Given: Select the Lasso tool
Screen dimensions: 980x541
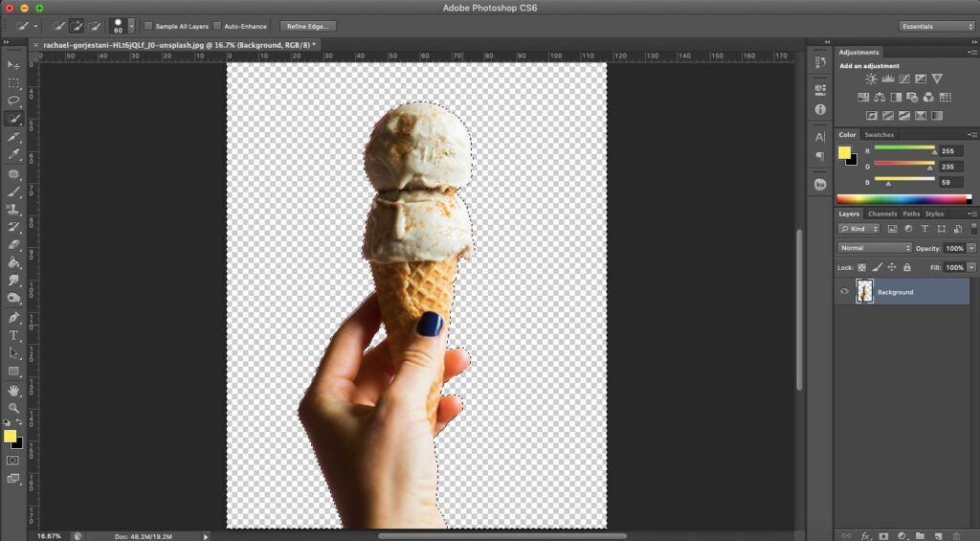Looking at the screenshot, I should point(13,101).
